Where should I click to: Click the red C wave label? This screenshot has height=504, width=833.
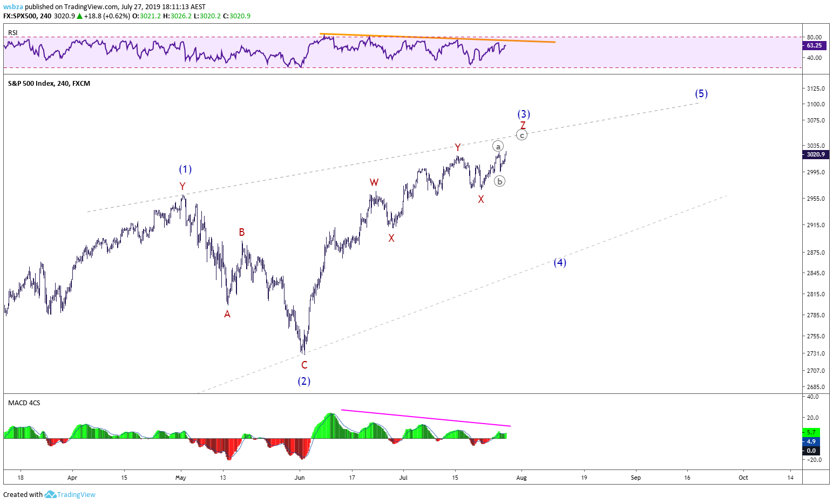[x=304, y=365]
